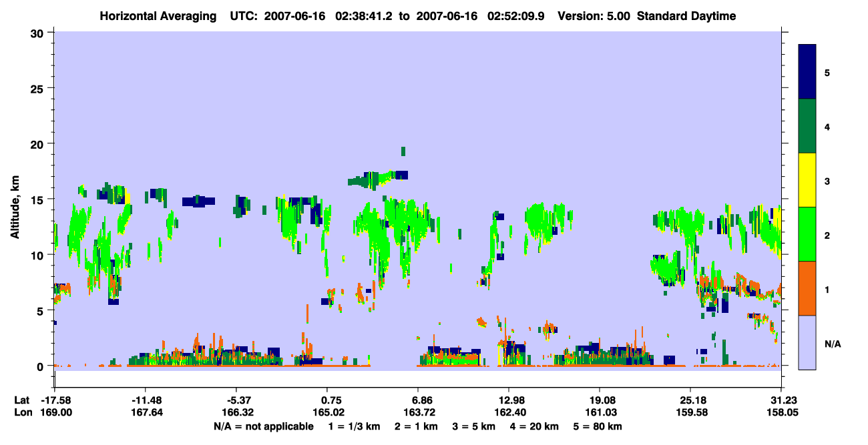Click the bright green level 2 color swatch
The width and height of the screenshot is (868, 445).
pos(808,234)
